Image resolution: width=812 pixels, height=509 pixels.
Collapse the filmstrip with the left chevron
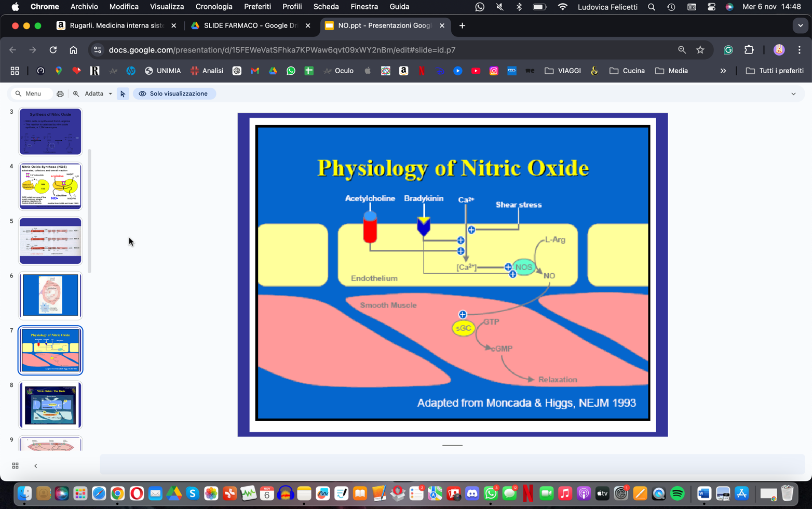36,466
